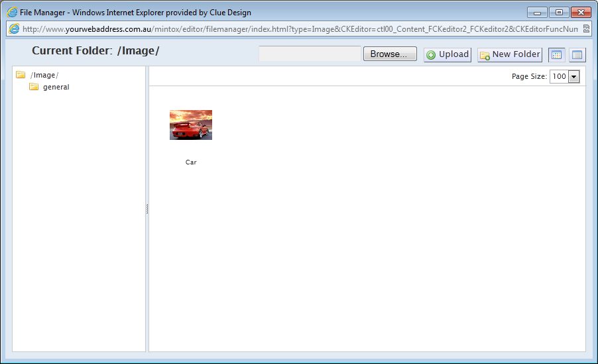This screenshot has width=598, height=364.
Task: Close the File Manager window
Action: point(580,12)
